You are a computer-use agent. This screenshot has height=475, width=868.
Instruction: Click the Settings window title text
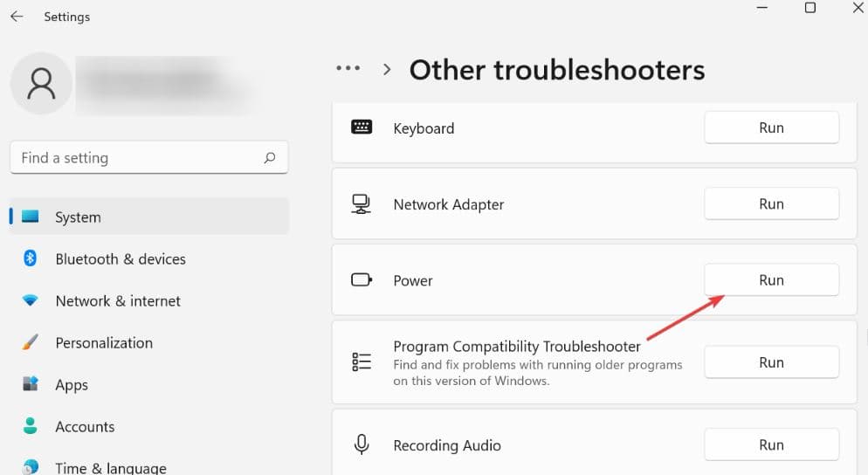(67, 17)
